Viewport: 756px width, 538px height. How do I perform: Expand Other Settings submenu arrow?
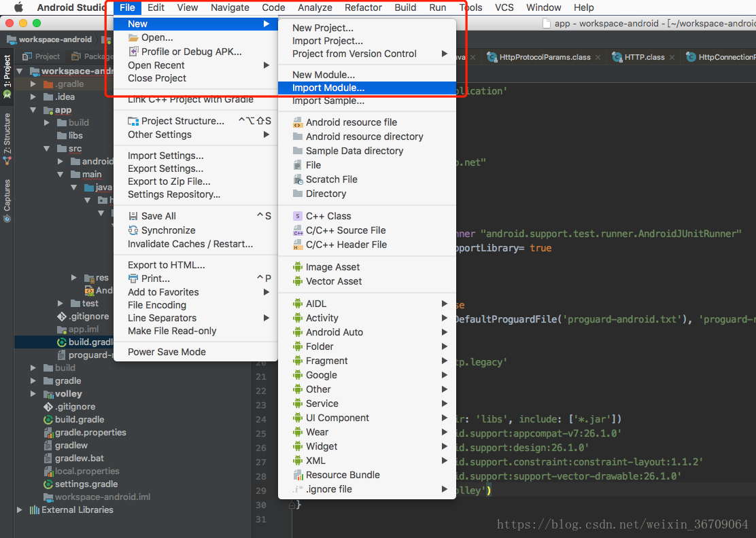(x=266, y=135)
